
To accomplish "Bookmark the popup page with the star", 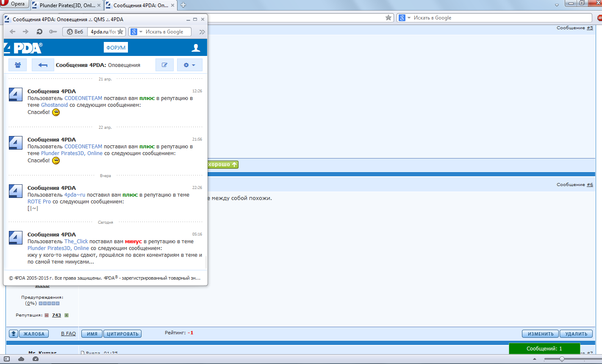I will tap(121, 32).
